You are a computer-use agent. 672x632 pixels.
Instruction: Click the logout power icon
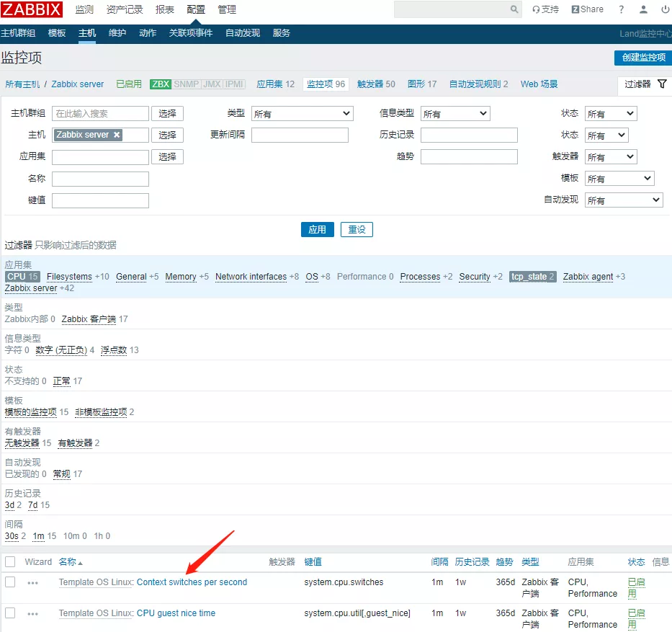[x=664, y=9]
